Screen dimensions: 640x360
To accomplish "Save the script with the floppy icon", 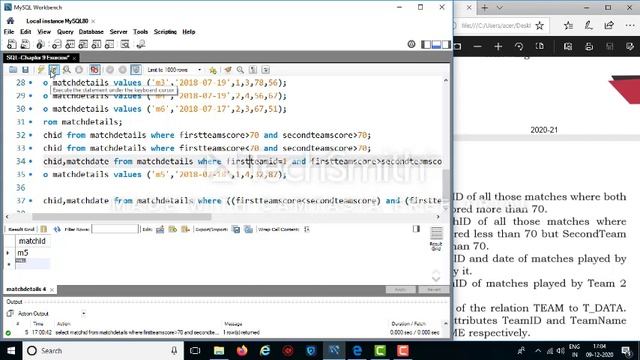I will click(x=25, y=70).
